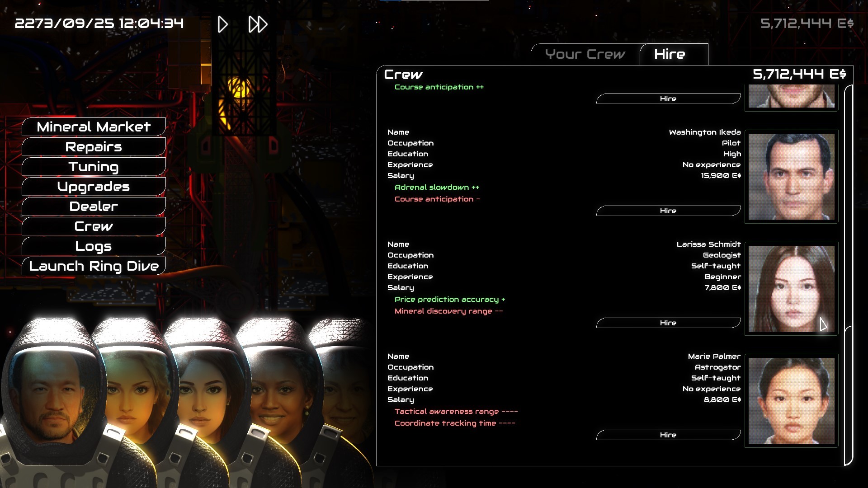Hire Larissa Schmidt the geologist
Viewport: 868px width, 488px height.
pos(668,323)
